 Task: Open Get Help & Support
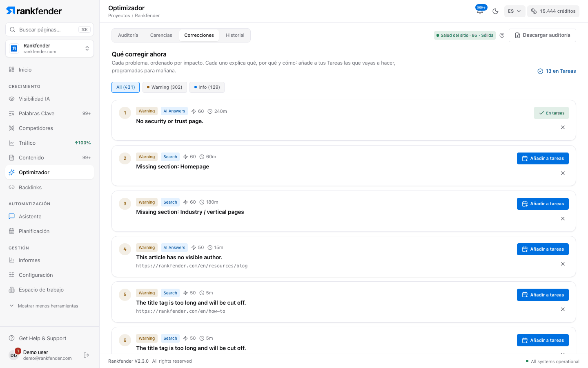click(49, 338)
